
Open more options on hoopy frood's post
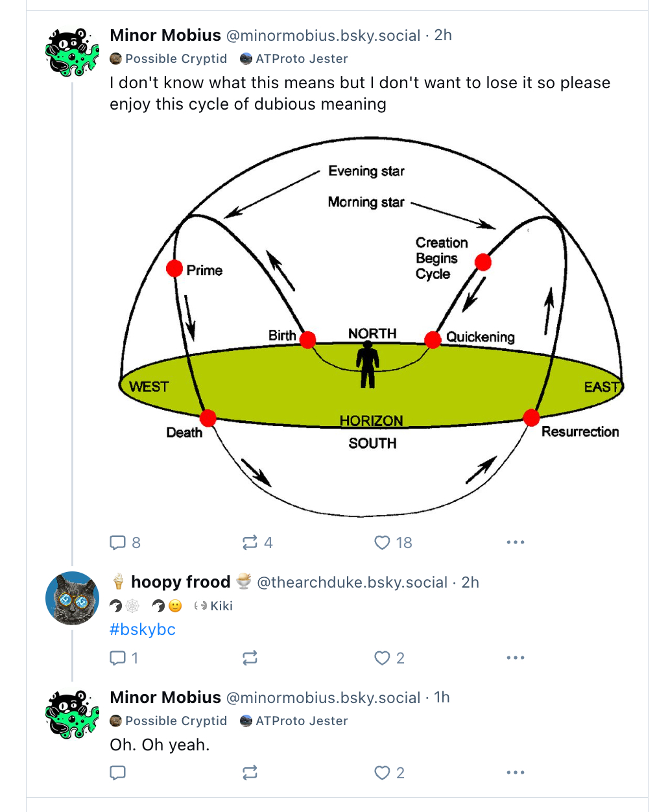point(515,658)
